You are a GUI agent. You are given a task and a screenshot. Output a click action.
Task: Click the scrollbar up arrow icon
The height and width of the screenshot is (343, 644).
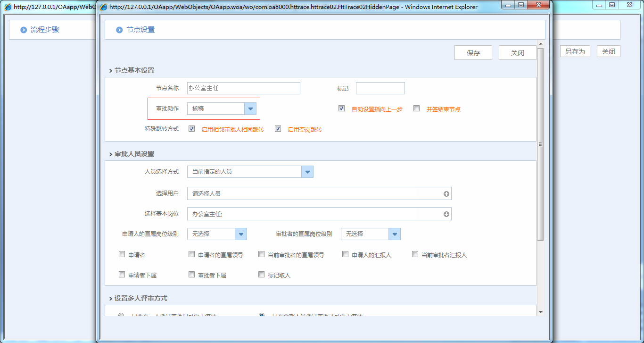pyautogui.click(x=540, y=43)
